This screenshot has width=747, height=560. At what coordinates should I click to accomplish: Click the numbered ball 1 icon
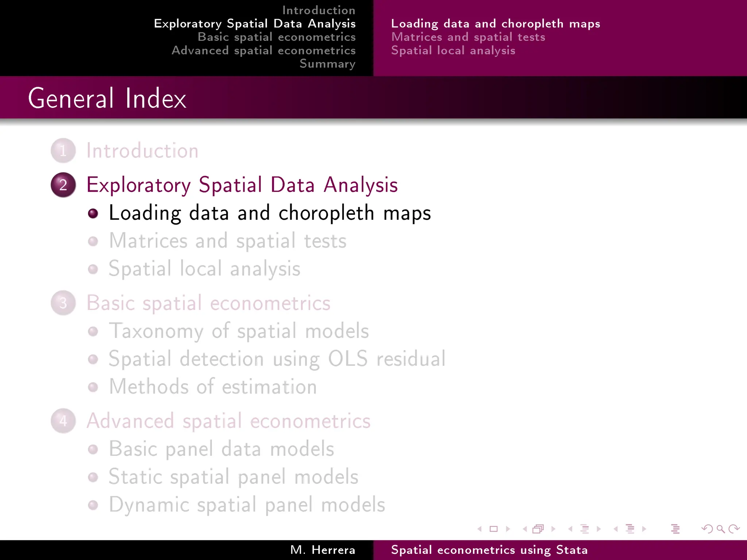(63, 151)
